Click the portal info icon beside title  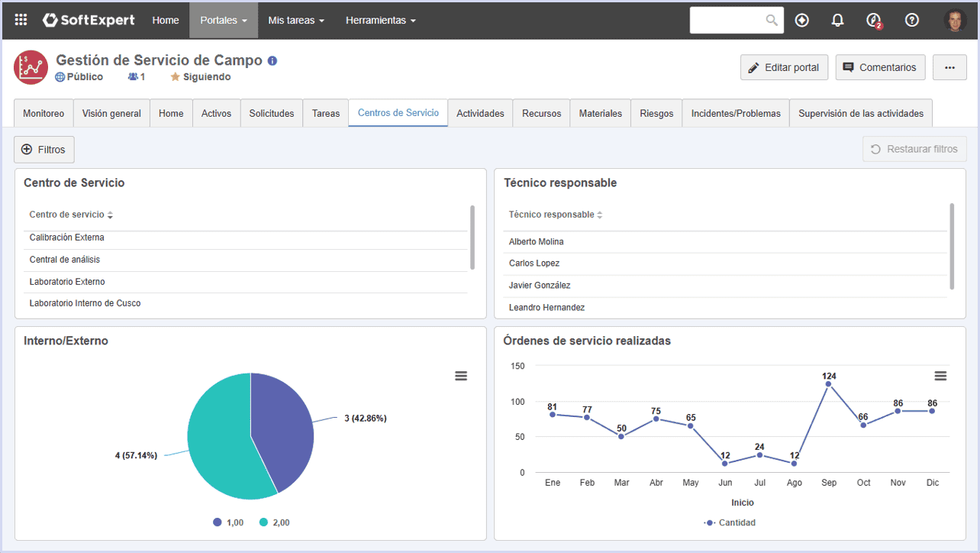point(272,60)
